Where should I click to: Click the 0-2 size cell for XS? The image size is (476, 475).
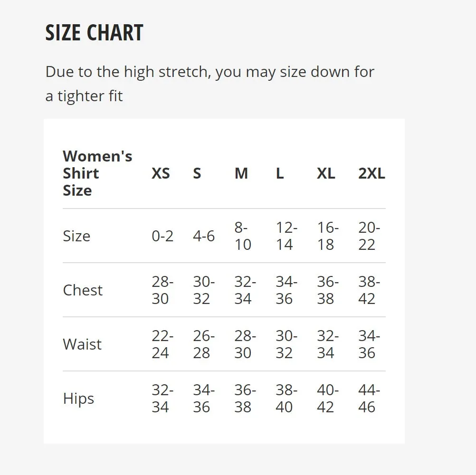tap(162, 236)
